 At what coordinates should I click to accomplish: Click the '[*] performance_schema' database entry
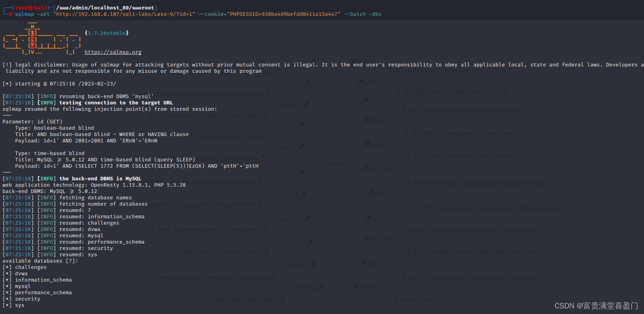pyautogui.click(x=37, y=293)
